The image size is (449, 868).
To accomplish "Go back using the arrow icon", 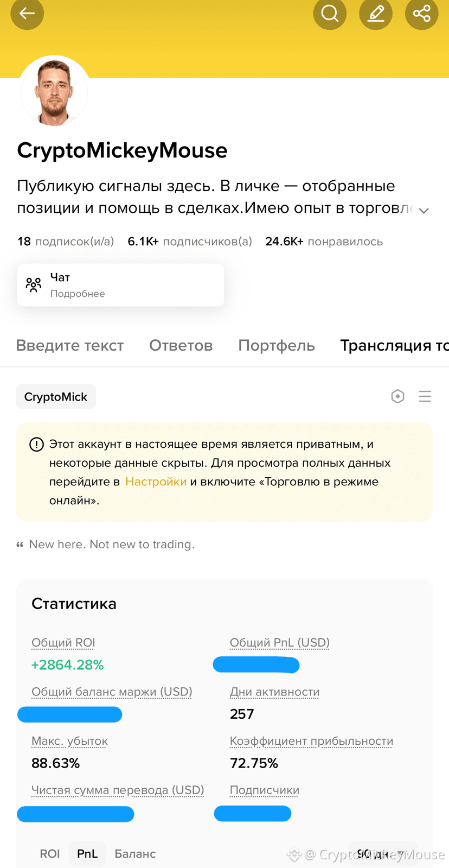I will 27,13.
